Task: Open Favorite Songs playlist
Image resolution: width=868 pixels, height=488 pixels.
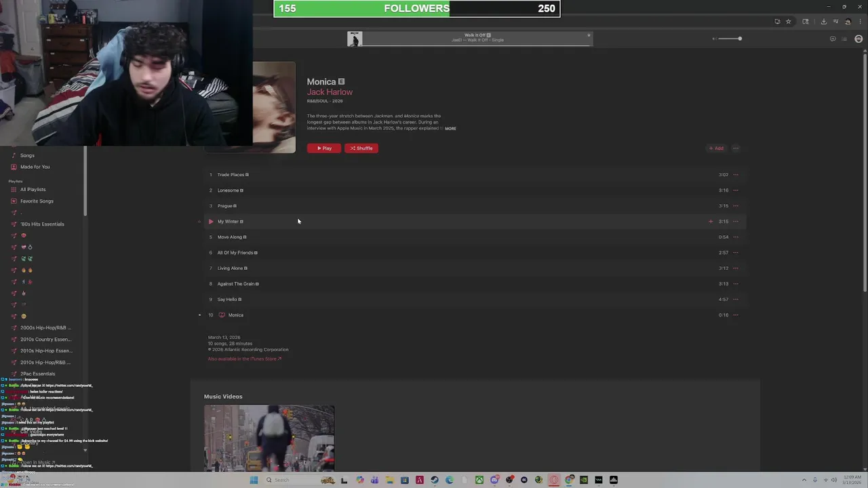Action: click(37, 201)
